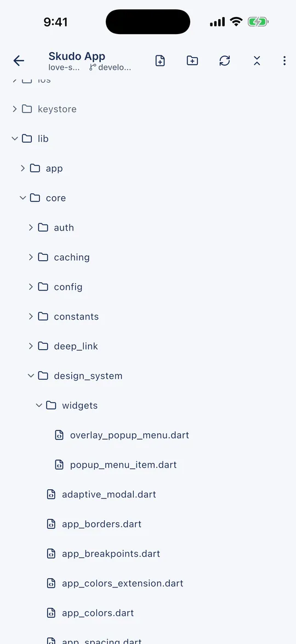Refresh the file tree with the sync icon
The image size is (296, 644).
(225, 61)
